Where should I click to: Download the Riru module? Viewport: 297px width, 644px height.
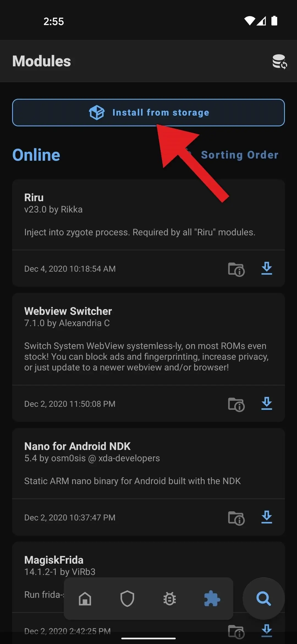coord(267,269)
